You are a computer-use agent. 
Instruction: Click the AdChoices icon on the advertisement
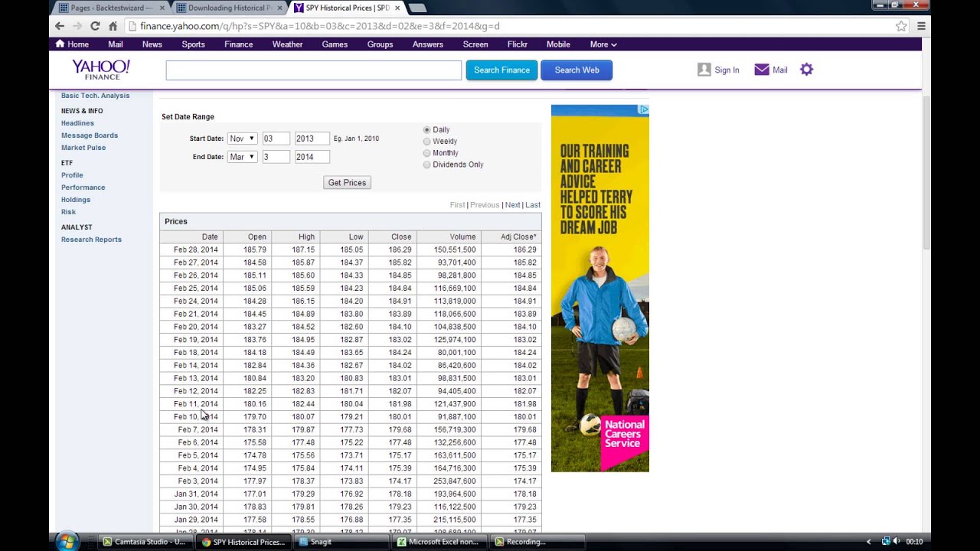(644, 109)
